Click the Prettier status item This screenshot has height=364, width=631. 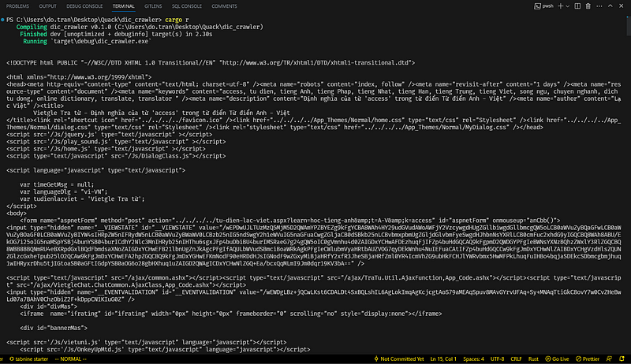tap(587, 358)
